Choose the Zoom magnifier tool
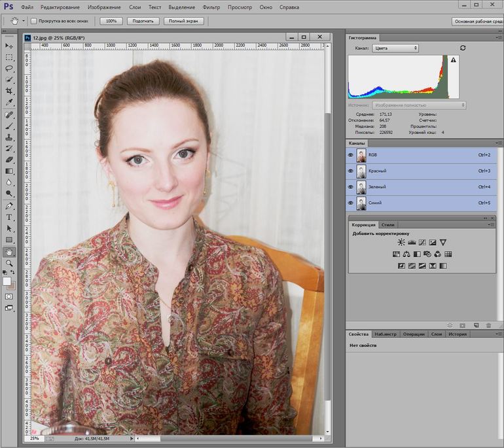 click(x=9, y=262)
